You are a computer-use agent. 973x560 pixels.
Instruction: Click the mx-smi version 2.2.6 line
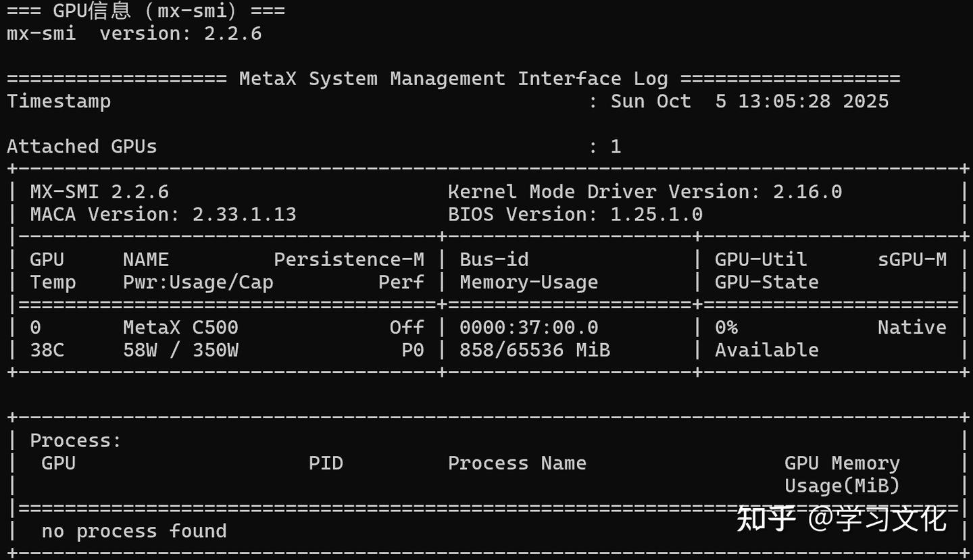(134, 34)
